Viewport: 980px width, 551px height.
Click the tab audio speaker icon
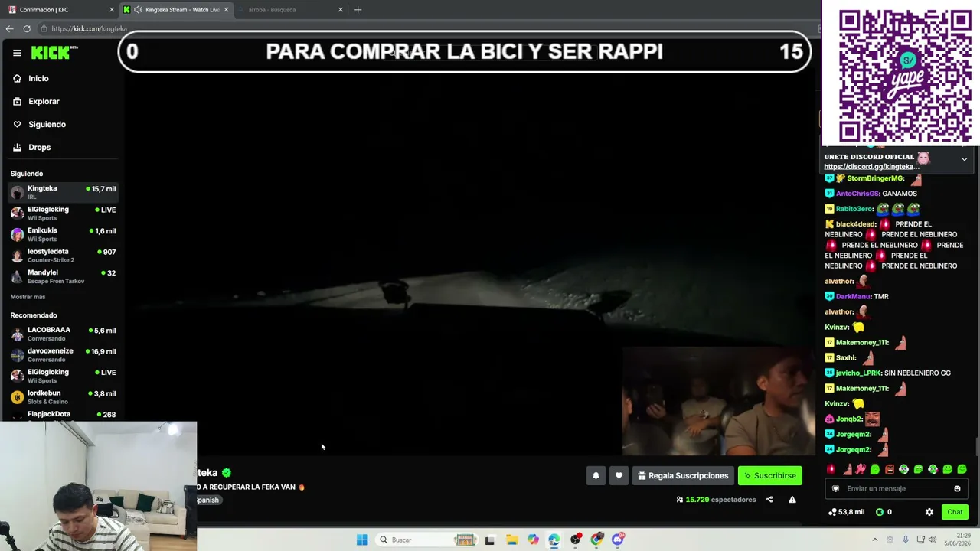click(138, 10)
